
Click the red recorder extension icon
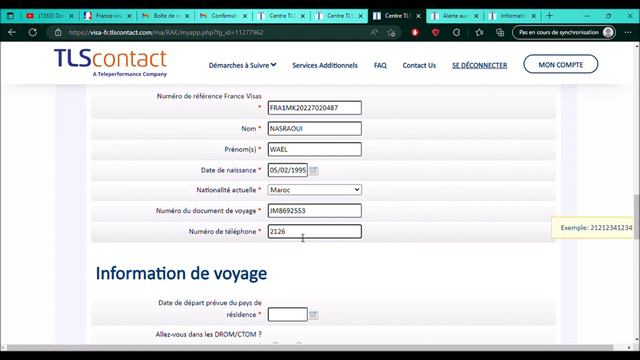pos(415,32)
